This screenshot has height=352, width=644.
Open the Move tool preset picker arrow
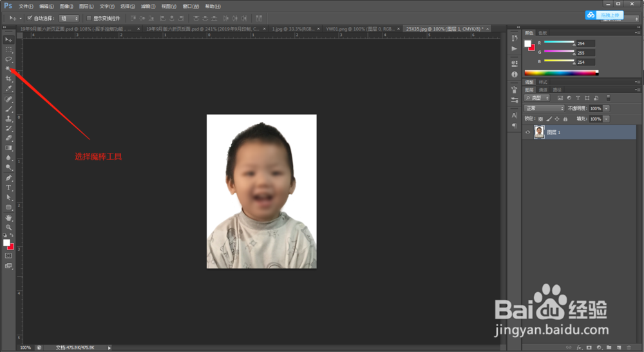[x=21, y=18]
